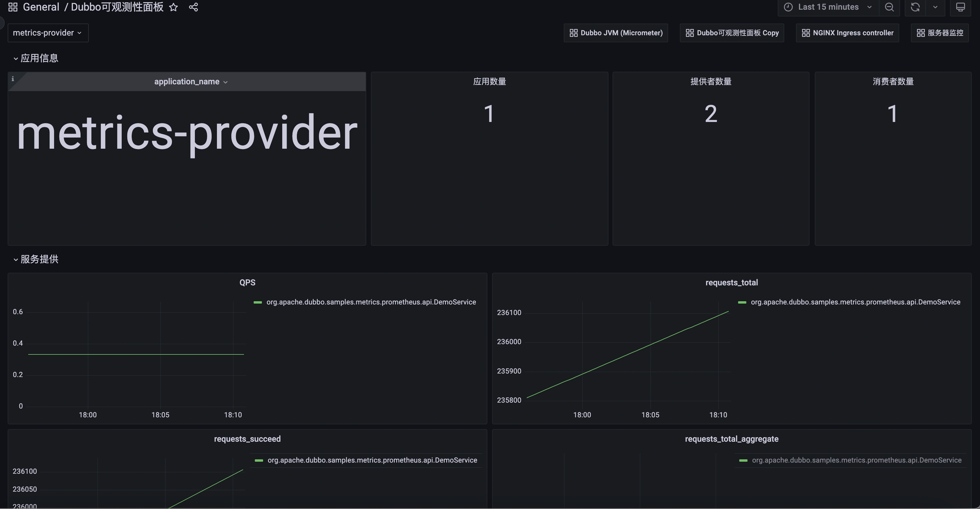Open NGINX Ingress controller dashboard link

point(847,33)
